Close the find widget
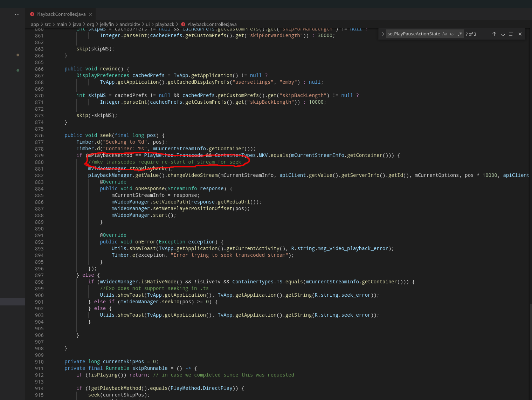 520,34
